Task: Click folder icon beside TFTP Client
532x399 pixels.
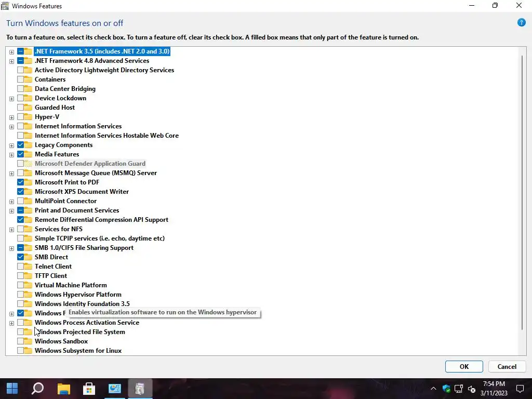Action: pos(28,276)
